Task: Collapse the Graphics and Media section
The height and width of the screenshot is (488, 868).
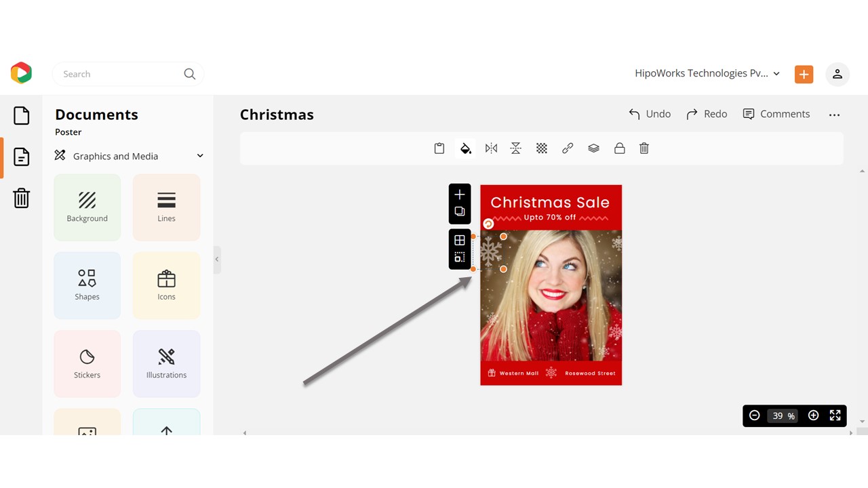Action: click(x=199, y=155)
